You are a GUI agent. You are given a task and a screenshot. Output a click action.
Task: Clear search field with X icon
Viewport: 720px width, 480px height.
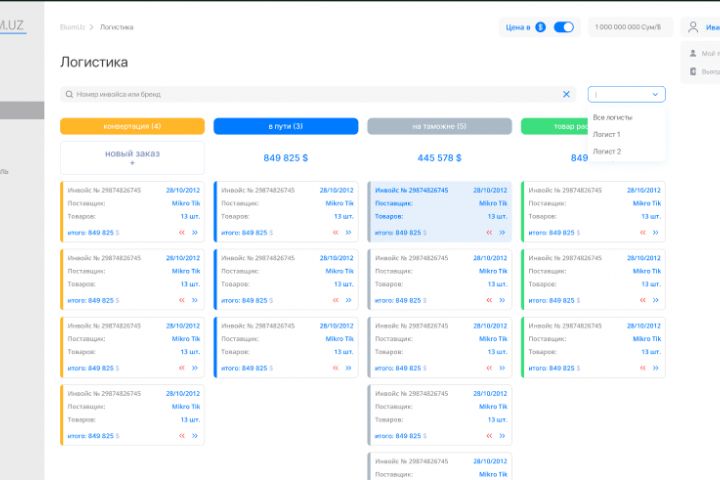(x=566, y=94)
